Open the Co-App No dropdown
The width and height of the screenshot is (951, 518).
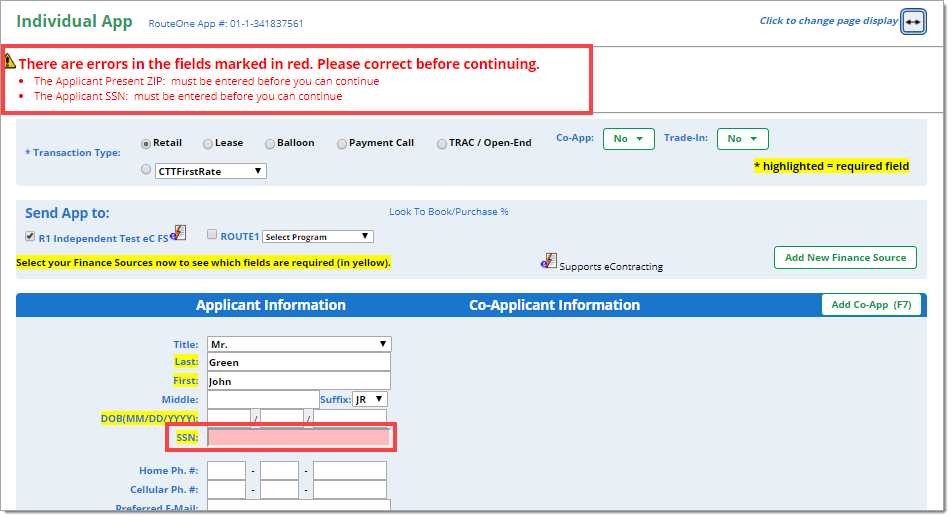point(629,139)
